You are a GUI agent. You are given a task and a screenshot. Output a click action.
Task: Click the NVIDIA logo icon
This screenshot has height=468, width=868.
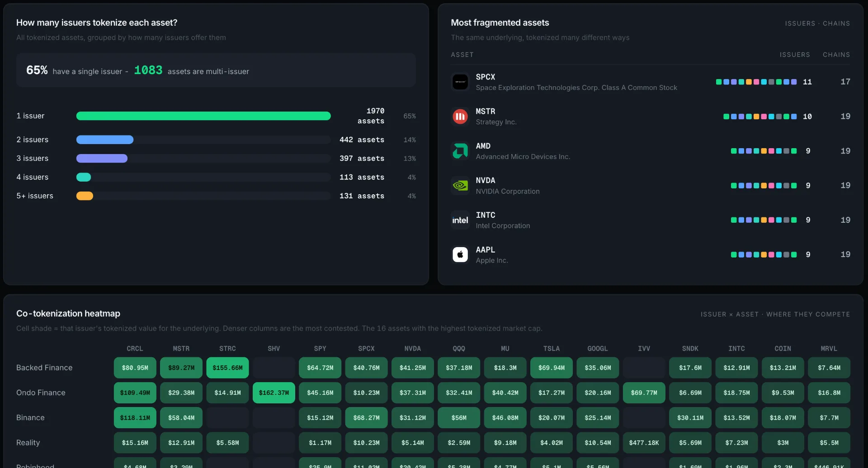point(460,186)
